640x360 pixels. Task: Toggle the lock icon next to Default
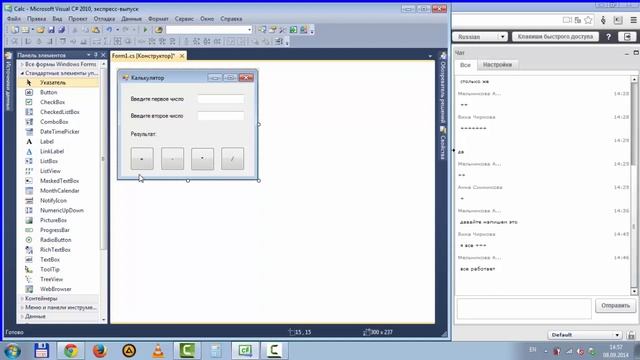[x=631, y=335]
